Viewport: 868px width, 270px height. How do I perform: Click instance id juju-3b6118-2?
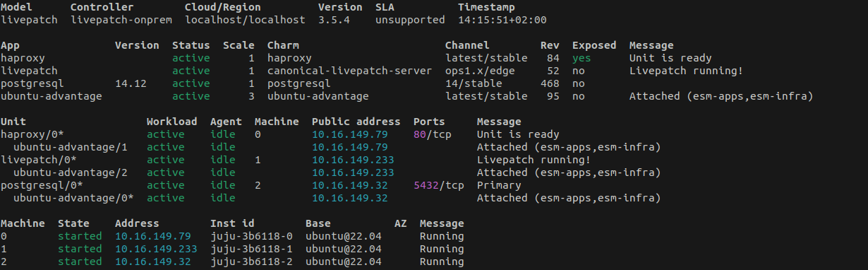(251, 262)
